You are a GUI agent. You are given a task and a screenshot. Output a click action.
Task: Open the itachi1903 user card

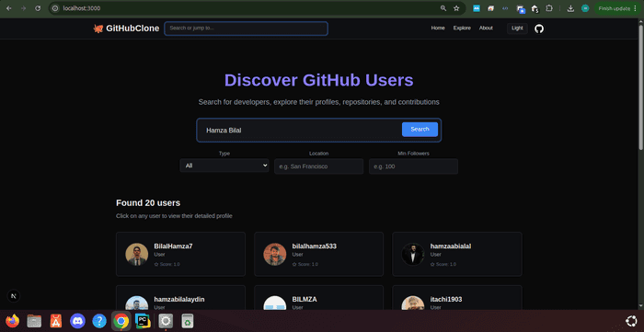pos(457,298)
